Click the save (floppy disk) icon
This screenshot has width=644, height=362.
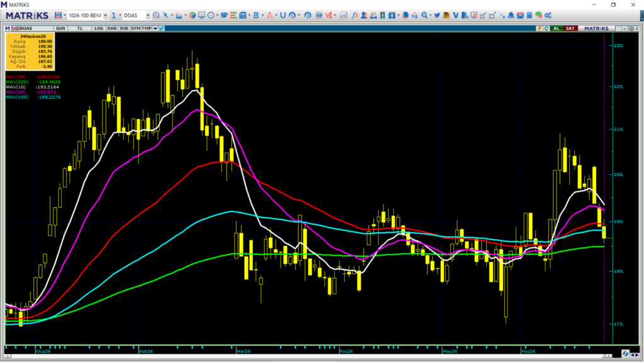58,15
